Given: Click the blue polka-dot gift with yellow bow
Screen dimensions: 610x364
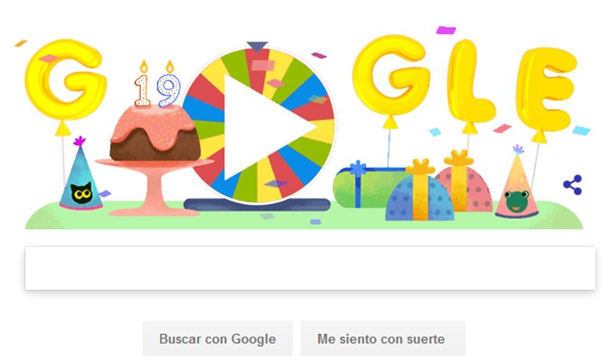Looking at the screenshot, I should [420, 193].
